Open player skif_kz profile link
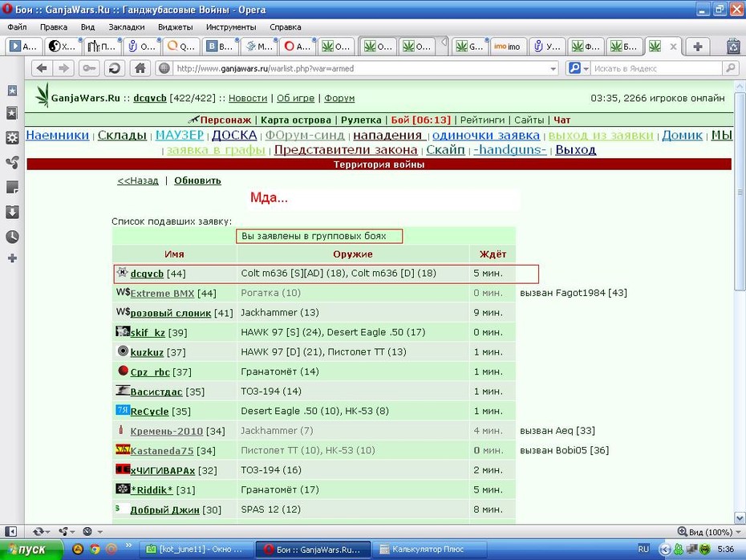Screen dimensions: 746x560 click(x=148, y=333)
